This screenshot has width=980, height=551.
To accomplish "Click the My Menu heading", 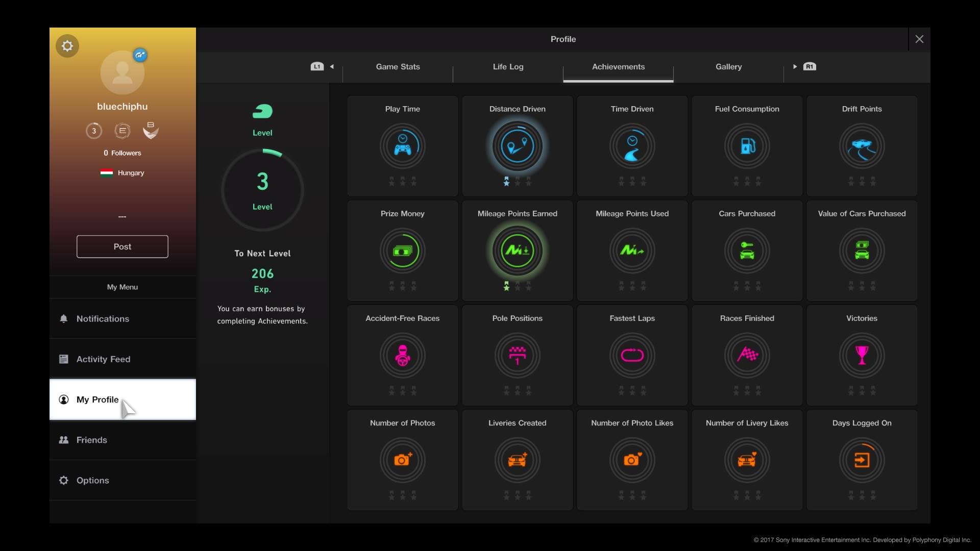I will tap(122, 287).
